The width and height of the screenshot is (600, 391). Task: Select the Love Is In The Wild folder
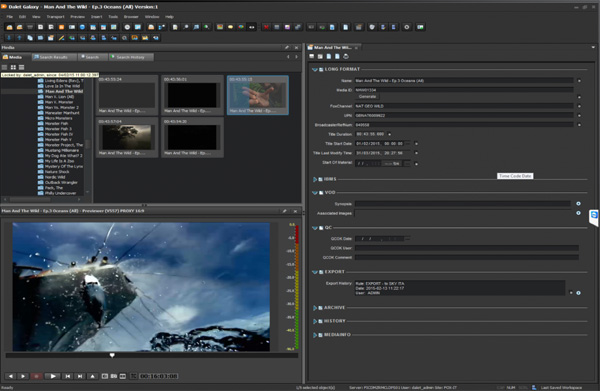pos(59,86)
